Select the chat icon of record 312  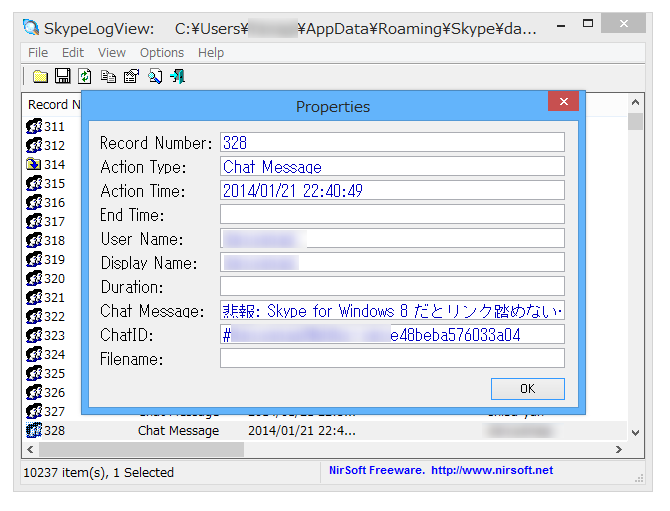pos(34,145)
